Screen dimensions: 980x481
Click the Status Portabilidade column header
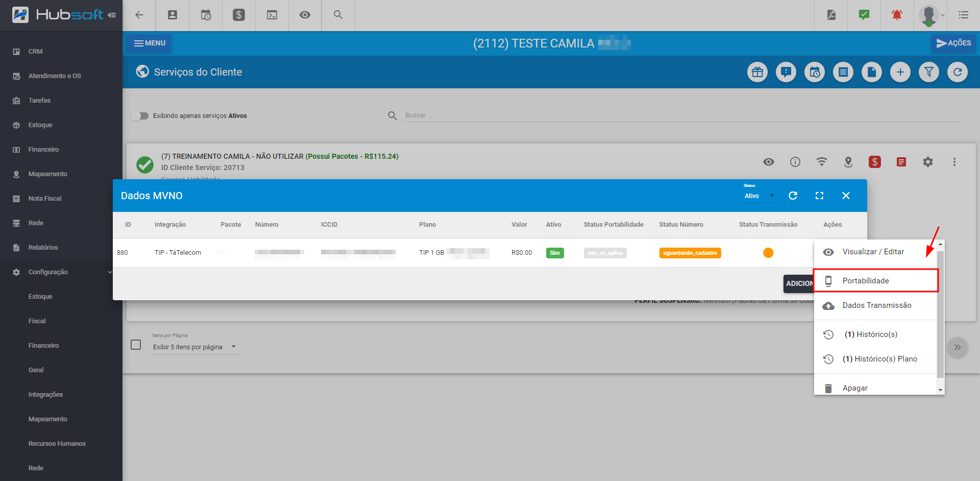click(x=614, y=225)
